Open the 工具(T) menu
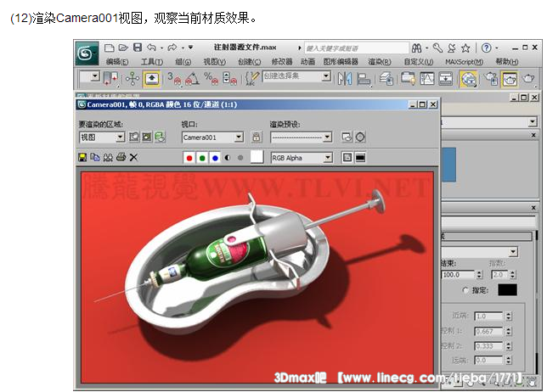 (152, 62)
